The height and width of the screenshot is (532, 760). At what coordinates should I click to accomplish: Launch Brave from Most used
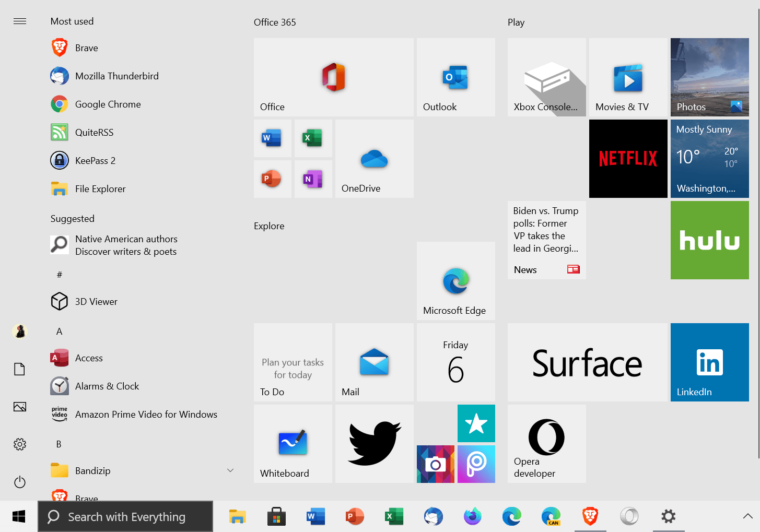pyautogui.click(x=142, y=48)
